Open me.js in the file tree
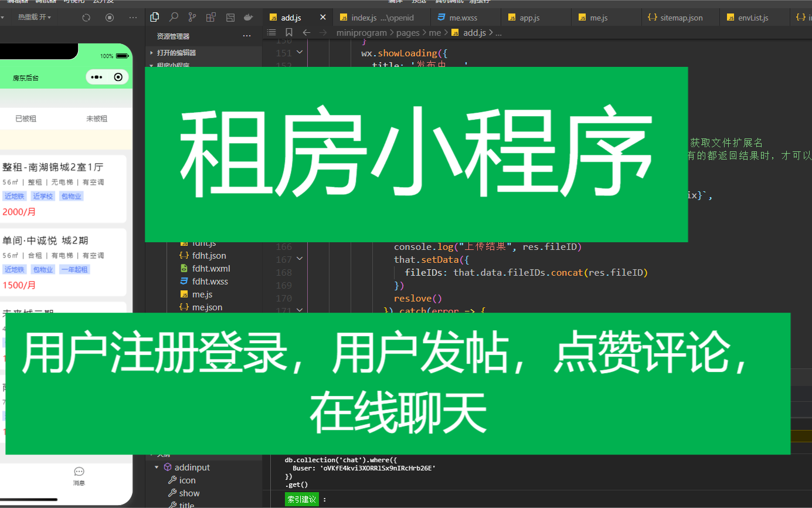The height and width of the screenshot is (508, 812). tap(202, 294)
